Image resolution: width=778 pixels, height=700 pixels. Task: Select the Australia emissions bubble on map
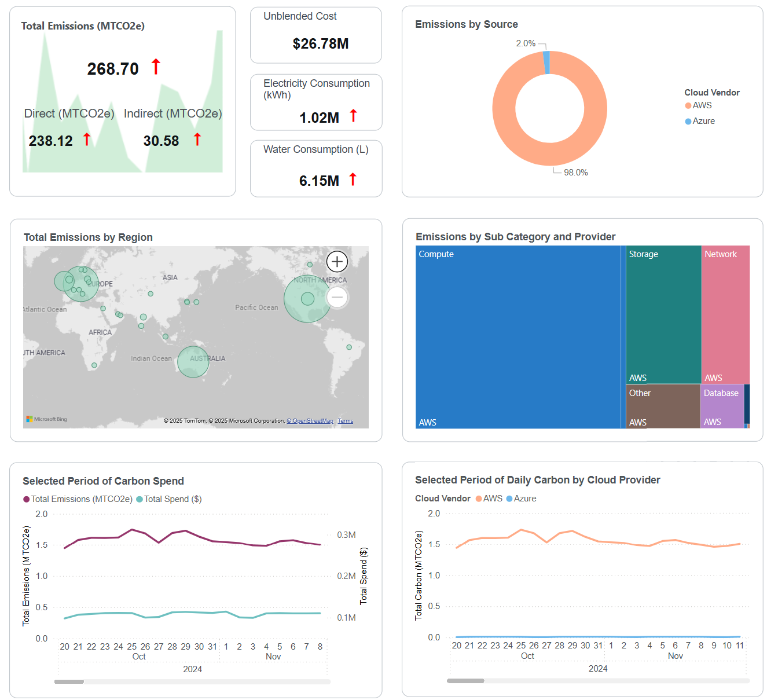click(193, 362)
